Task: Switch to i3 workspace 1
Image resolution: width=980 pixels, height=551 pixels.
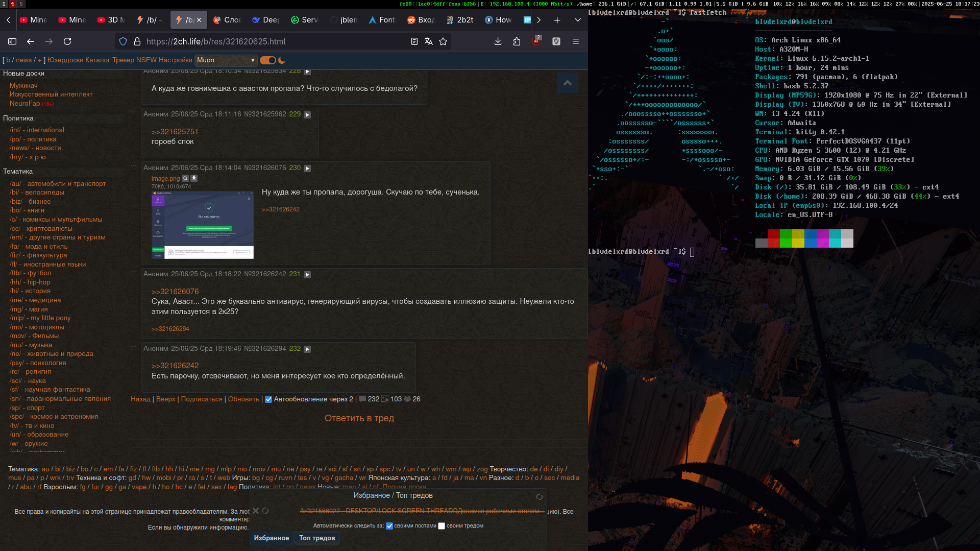Action: click(4, 4)
